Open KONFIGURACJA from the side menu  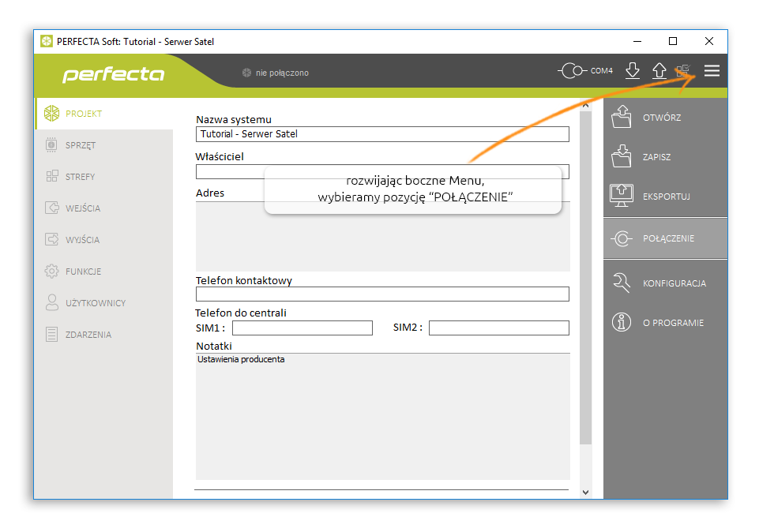point(666,283)
